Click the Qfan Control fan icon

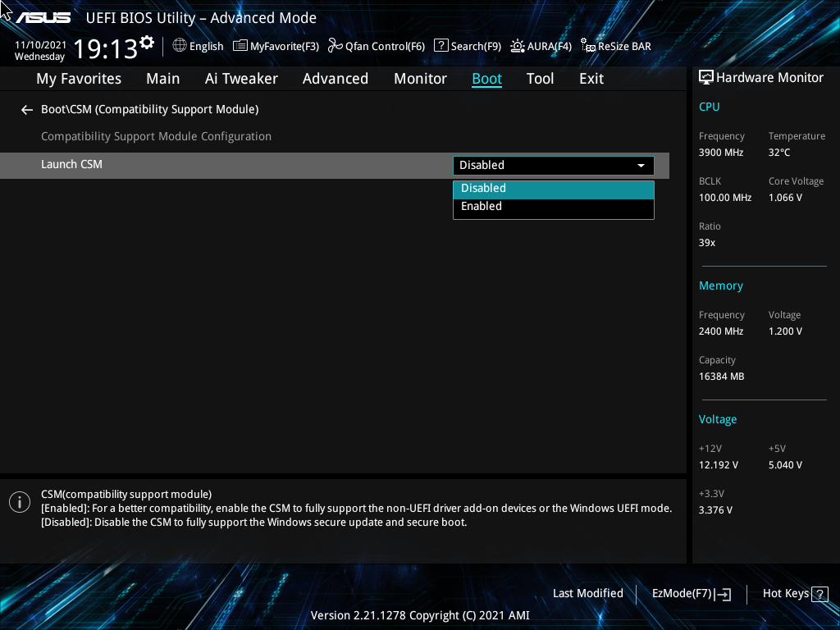coord(336,46)
